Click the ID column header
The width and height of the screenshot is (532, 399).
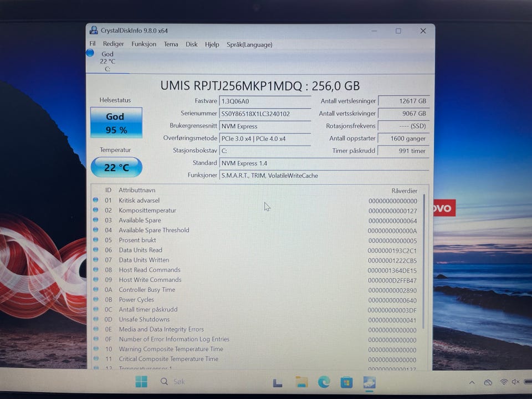click(108, 190)
